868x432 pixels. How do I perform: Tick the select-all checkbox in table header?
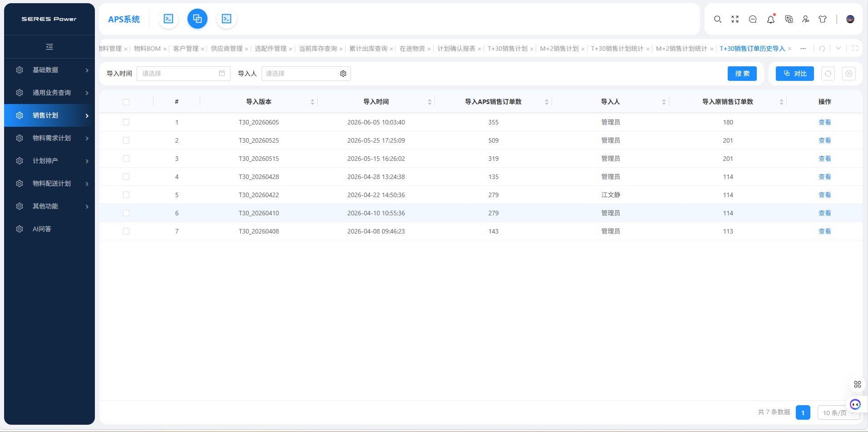pos(126,102)
